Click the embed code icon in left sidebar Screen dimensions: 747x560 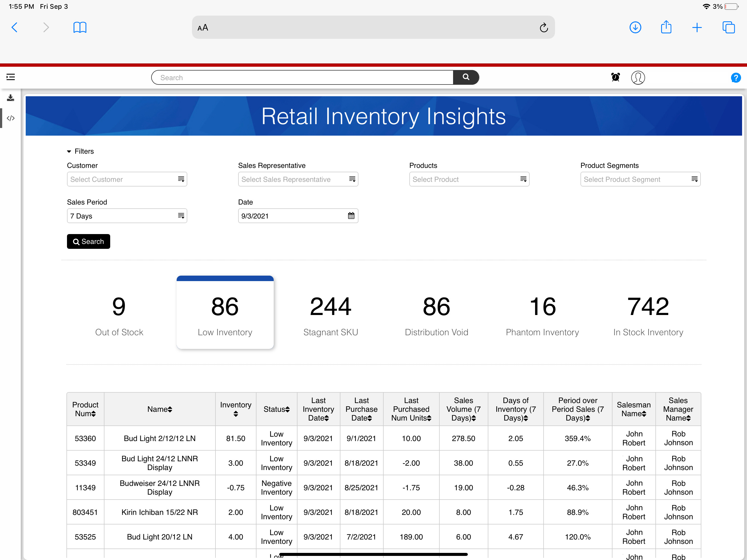tap(10, 118)
